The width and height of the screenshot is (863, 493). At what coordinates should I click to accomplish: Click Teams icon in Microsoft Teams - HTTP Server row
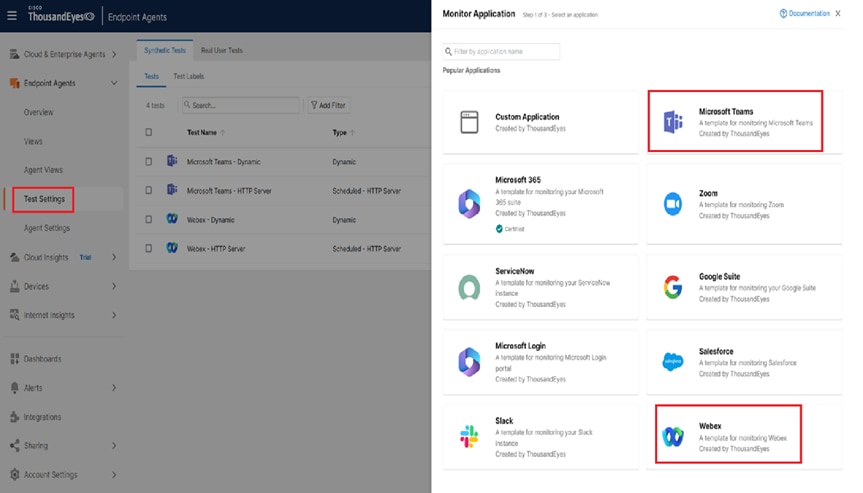pyautogui.click(x=172, y=190)
